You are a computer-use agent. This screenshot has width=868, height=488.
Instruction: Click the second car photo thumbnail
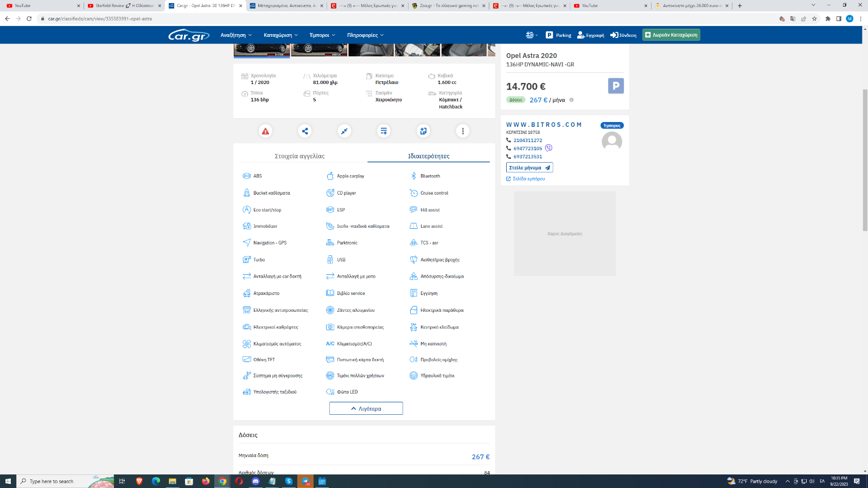pyautogui.click(x=319, y=50)
